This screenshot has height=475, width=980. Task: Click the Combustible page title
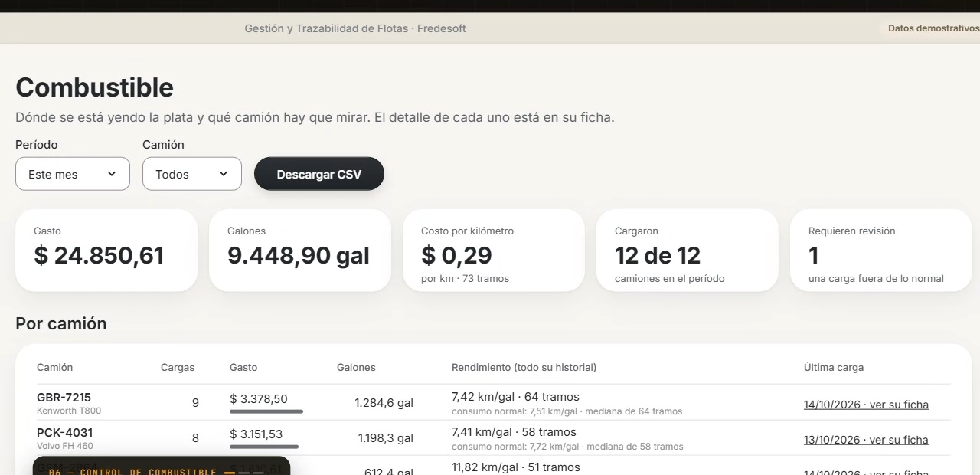pyautogui.click(x=95, y=87)
